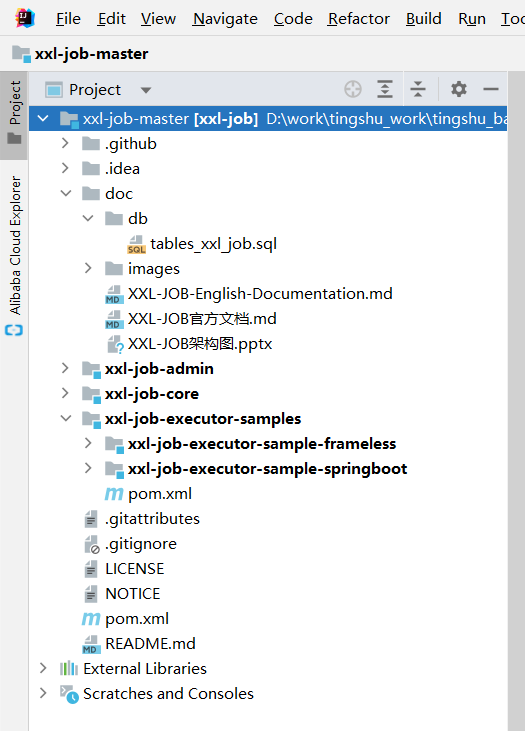This screenshot has width=525, height=731.
Task: Toggle the Project tool window side tab
Action: tap(15, 112)
